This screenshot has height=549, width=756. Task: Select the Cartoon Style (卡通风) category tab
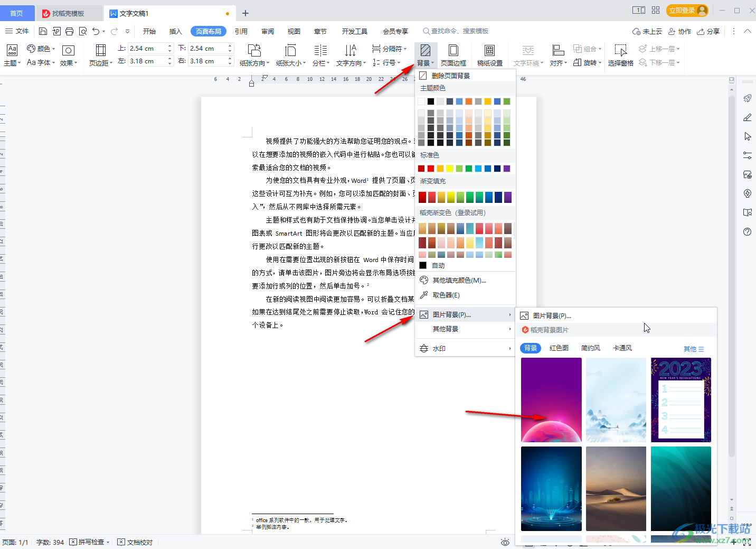click(x=622, y=348)
